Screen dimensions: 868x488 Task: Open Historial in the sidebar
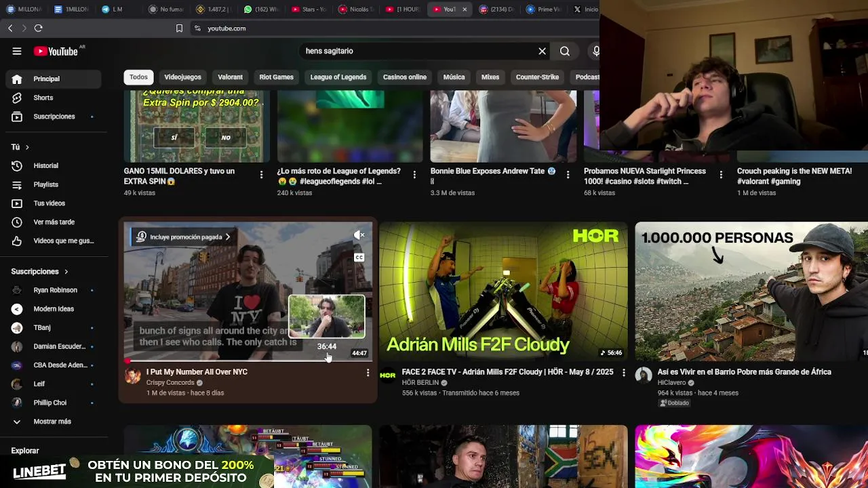(x=53, y=165)
